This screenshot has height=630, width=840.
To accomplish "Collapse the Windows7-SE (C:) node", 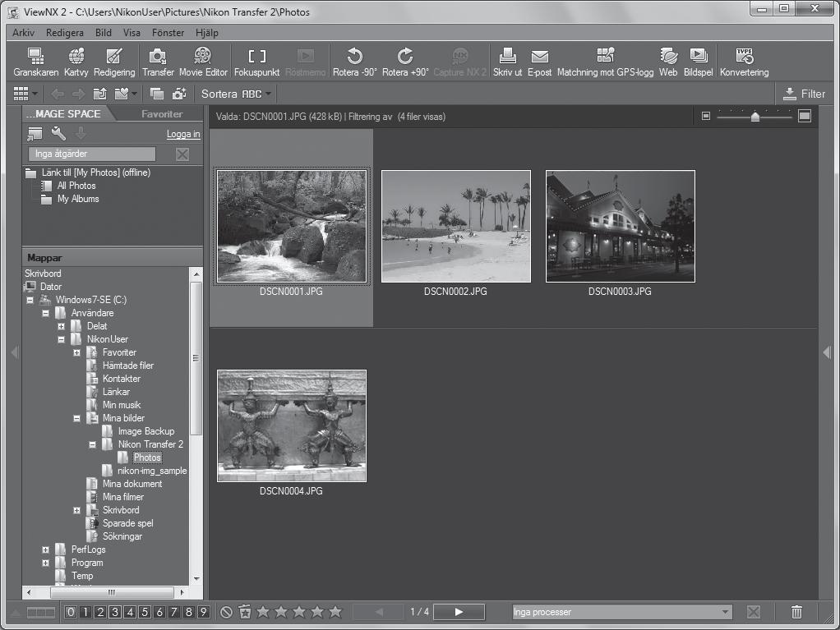I will [x=30, y=300].
